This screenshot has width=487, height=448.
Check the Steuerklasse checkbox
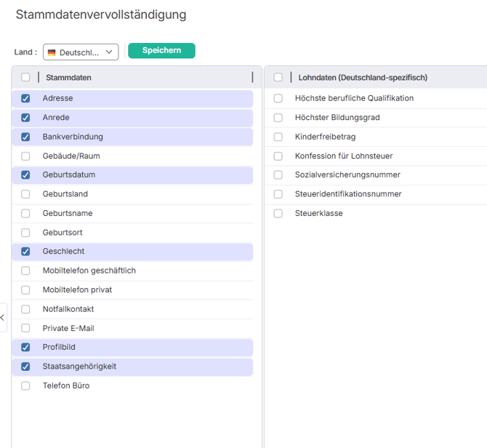278,214
